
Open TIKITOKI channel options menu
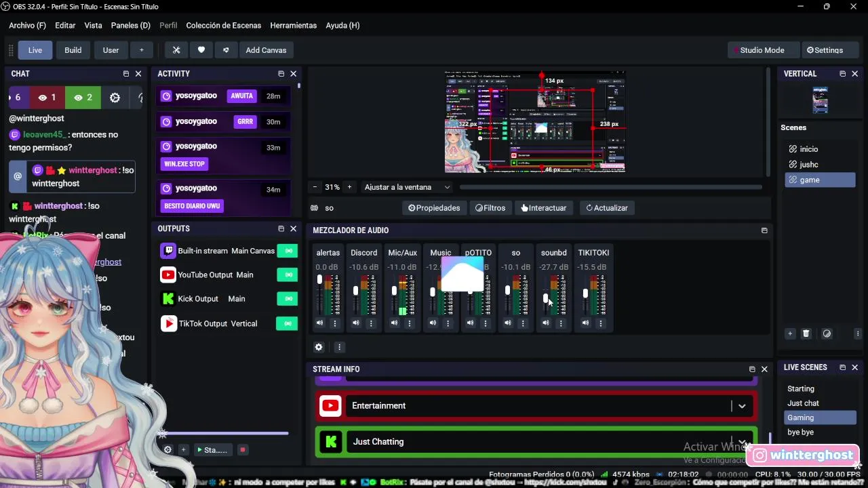coord(600,323)
